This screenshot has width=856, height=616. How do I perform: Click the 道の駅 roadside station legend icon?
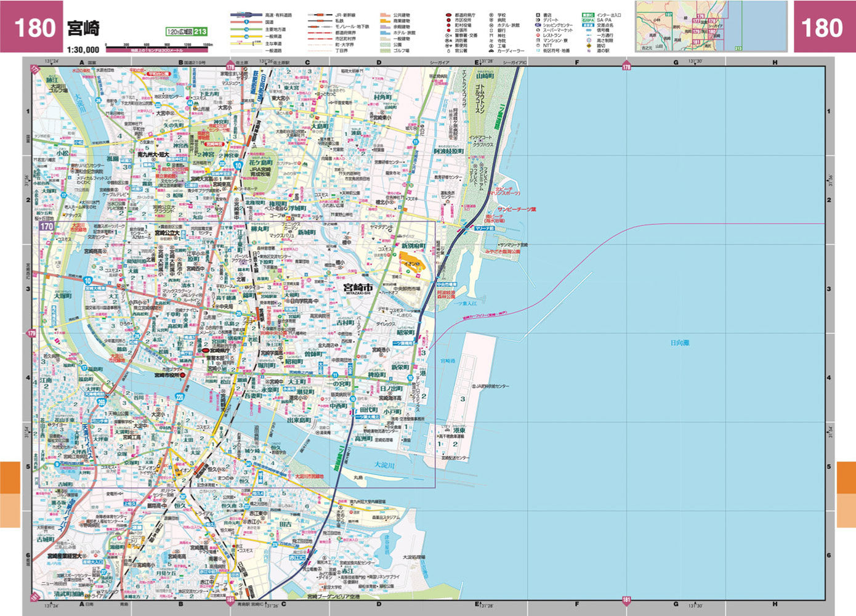point(589,51)
